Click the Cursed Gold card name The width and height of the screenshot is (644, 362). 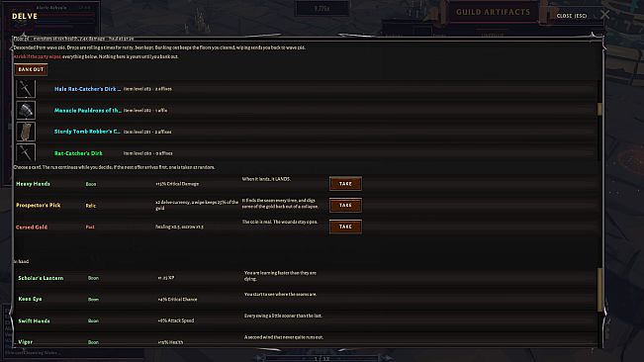point(32,226)
